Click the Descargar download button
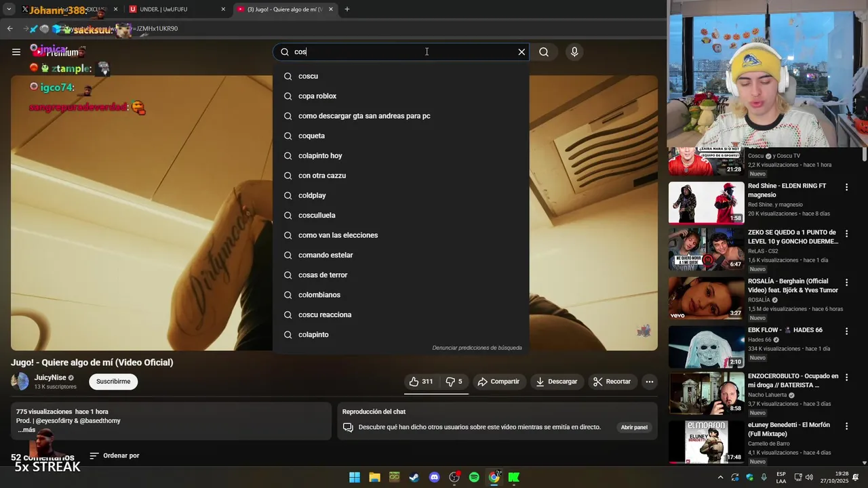 click(x=556, y=382)
